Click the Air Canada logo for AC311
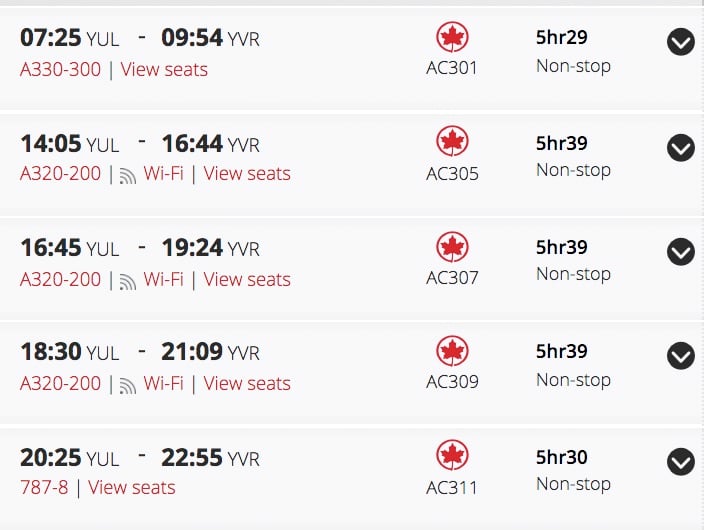The width and height of the screenshot is (704, 530). pyautogui.click(x=452, y=455)
